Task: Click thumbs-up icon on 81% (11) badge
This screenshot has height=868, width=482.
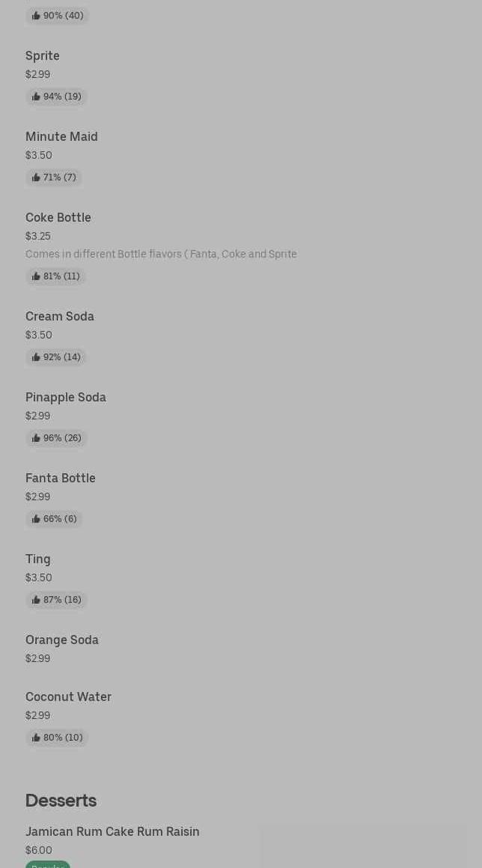Action: pos(36,276)
